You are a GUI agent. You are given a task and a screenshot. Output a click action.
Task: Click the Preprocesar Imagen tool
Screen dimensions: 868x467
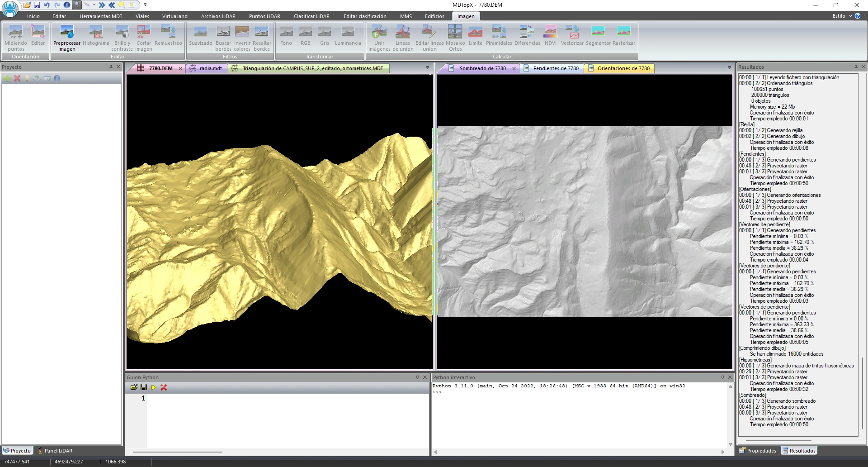tap(67, 38)
